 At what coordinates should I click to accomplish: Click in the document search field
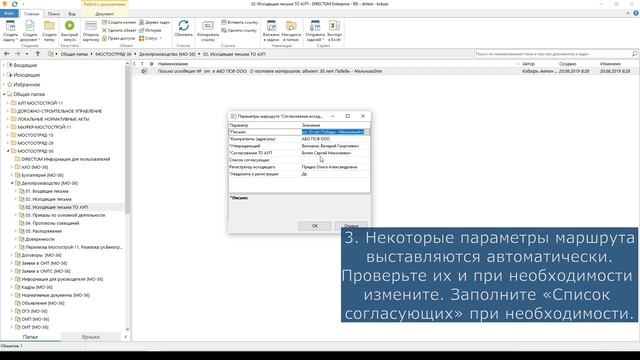[x=552, y=53]
